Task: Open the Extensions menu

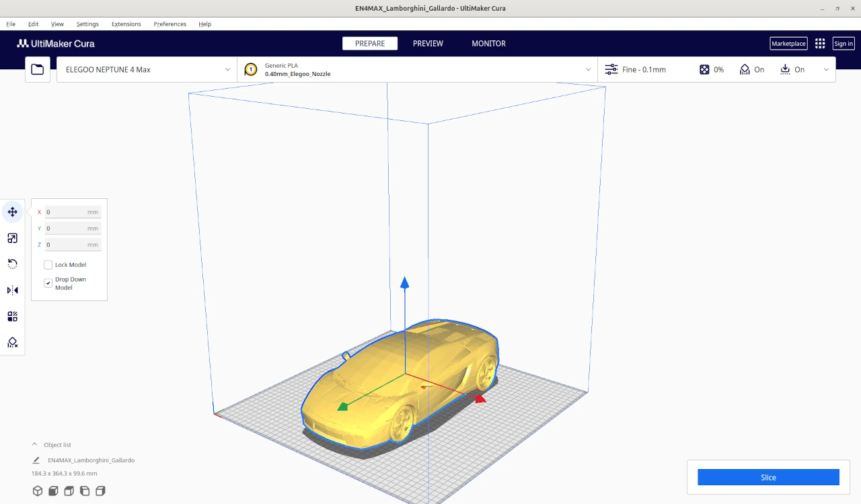Action: point(126,24)
